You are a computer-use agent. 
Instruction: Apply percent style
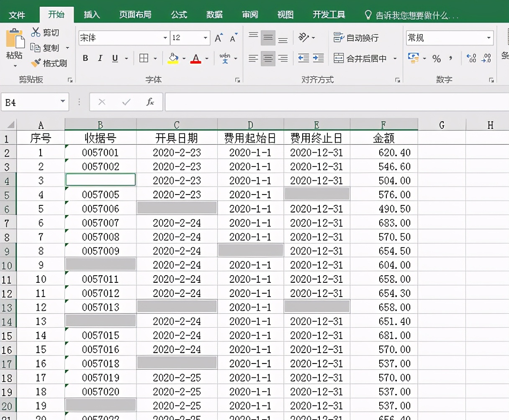437,59
